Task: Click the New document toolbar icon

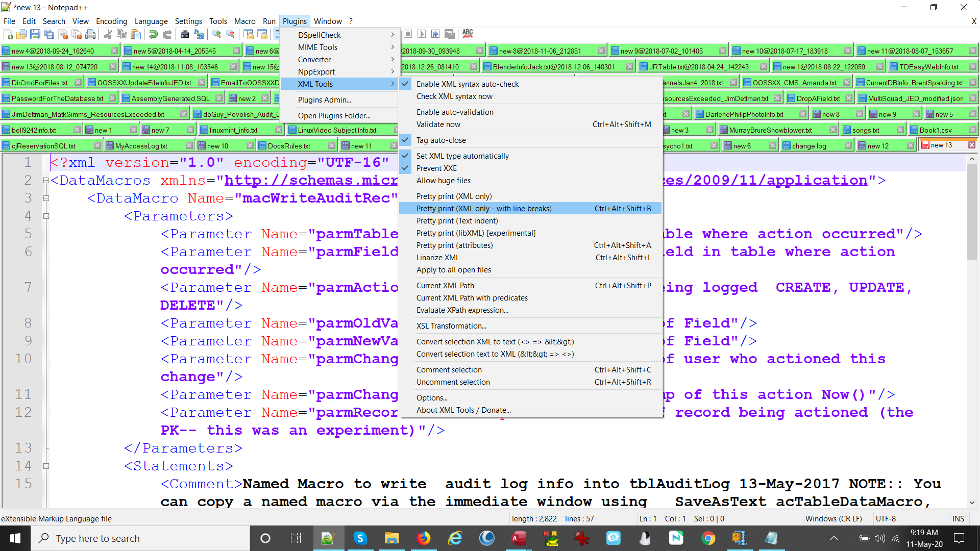Action: [x=8, y=34]
